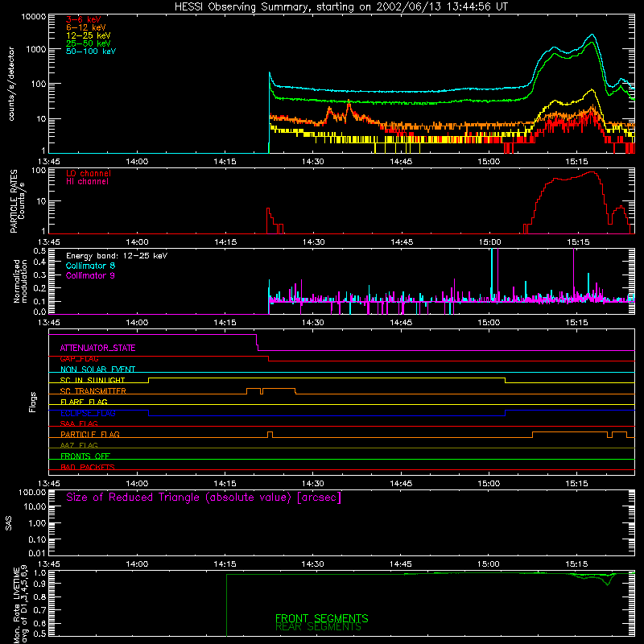Select the SAA_FLAG label
The height and width of the screenshot is (644, 644).
click(x=79, y=423)
